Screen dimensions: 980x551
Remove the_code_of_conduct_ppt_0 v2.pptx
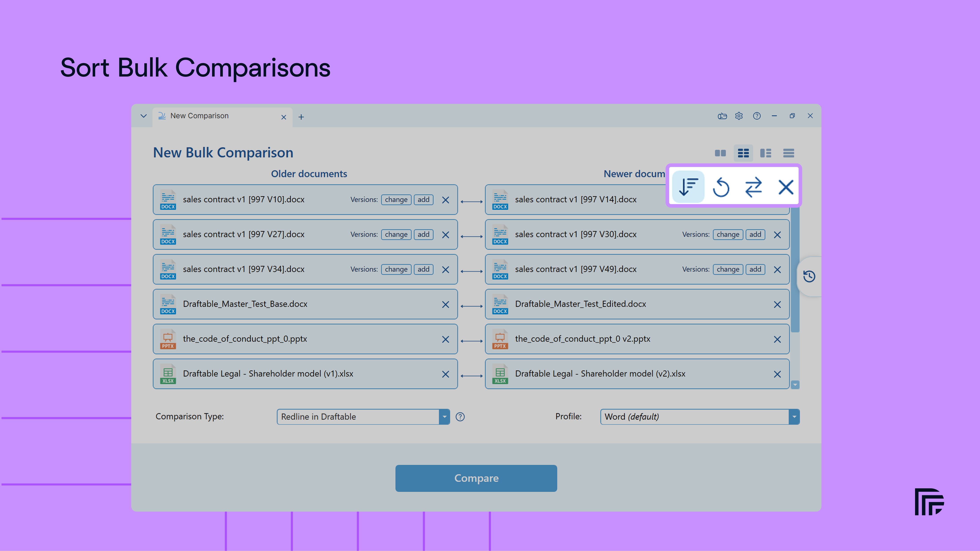click(x=777, y=340)
